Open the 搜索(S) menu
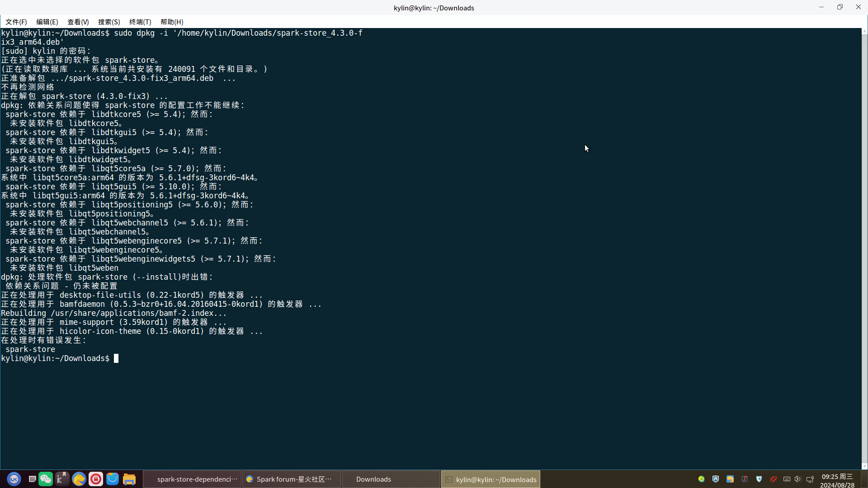Screen dimensions: 868x488 coord(109,22)
